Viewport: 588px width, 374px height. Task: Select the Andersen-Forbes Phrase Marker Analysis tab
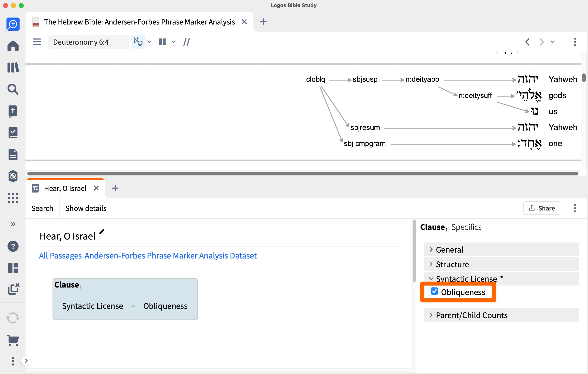[x=139, y=22]
